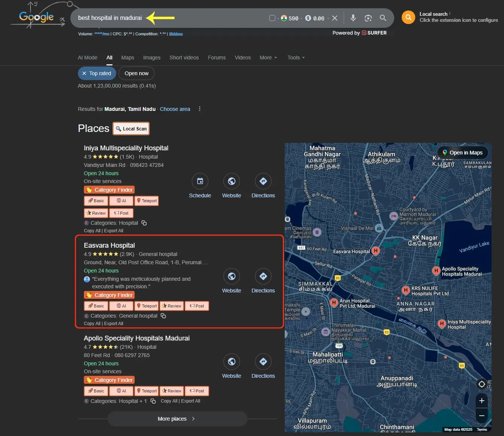The image size is (504, 436).
Task: Enable the Open now filter
Action: (x=137, y=73)
